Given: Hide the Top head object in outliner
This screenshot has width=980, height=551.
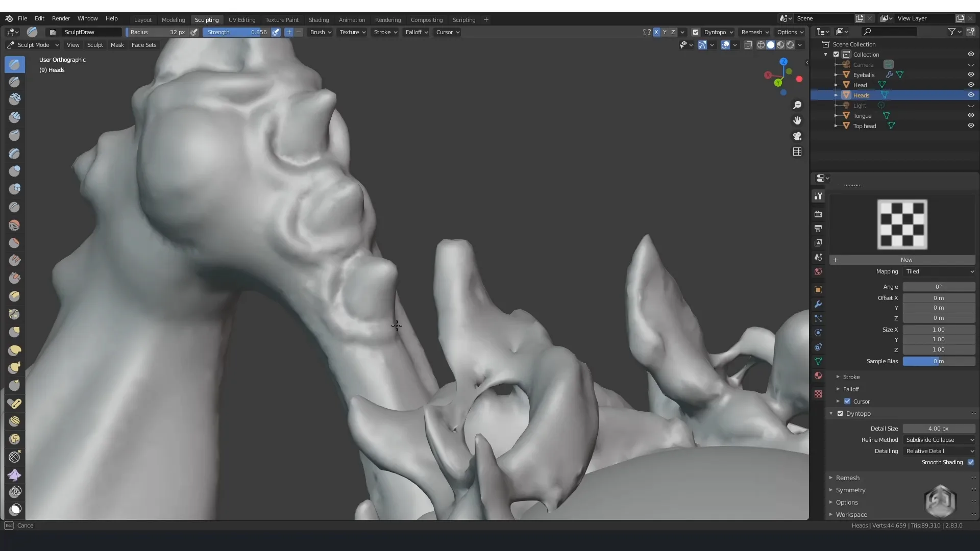Looking at the screenshot, I should (x=971, y=126).
